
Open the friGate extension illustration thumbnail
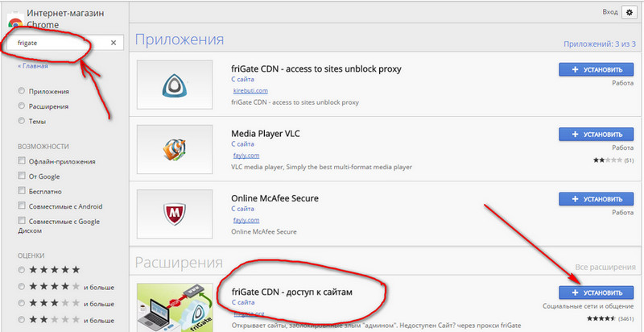coord(175,307)
